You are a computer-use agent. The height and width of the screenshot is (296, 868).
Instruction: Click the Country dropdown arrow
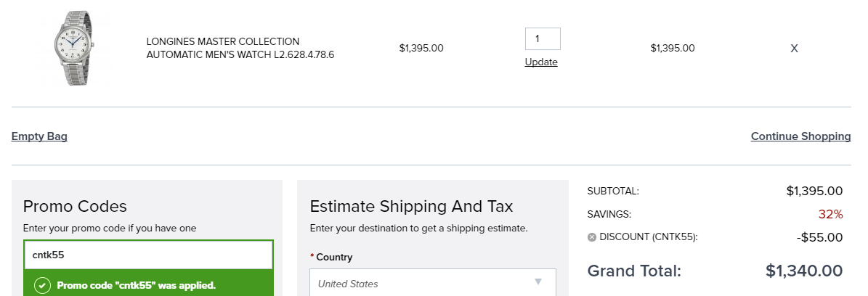click(x=538, y=282)
